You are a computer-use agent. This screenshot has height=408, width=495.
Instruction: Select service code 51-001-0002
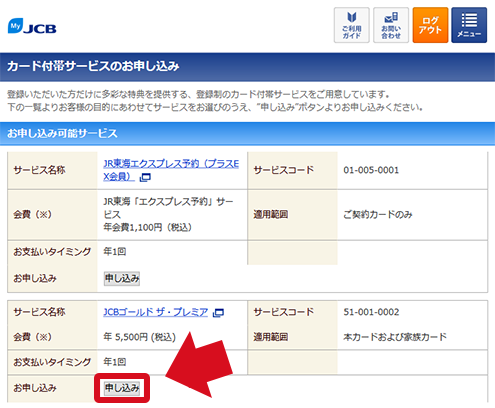pyautogui.click(x=371, y=312)
